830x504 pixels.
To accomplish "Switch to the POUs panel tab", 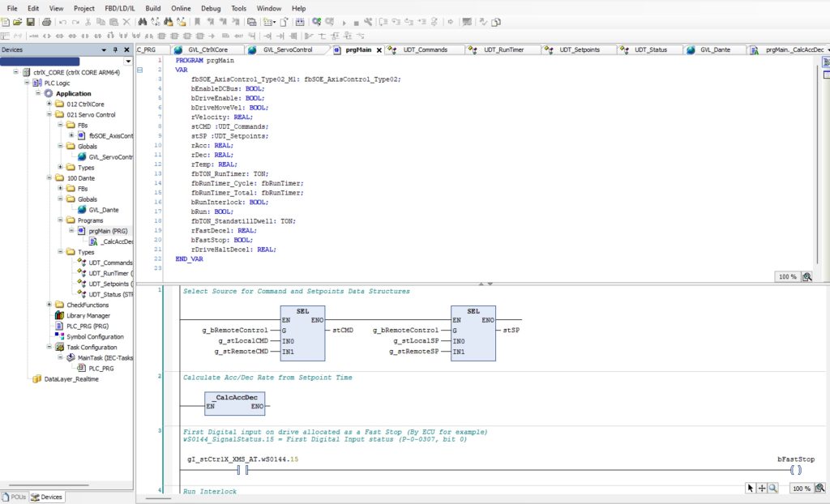I will point(15,497).
